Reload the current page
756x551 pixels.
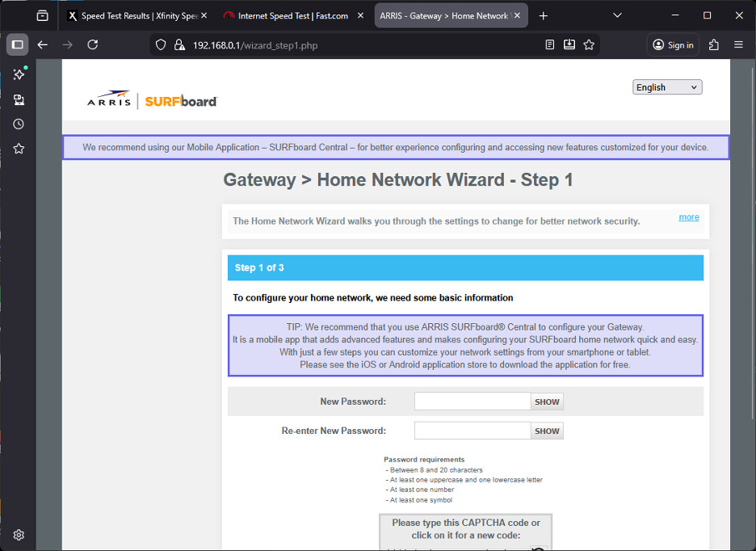93,45
